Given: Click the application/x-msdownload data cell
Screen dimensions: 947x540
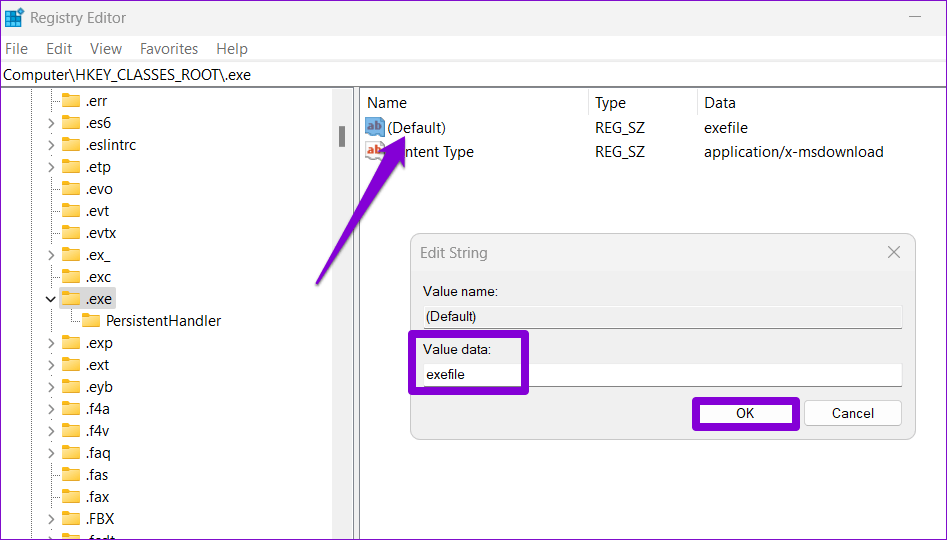Looking at the screenshot, I should click(x=794, y=152).
